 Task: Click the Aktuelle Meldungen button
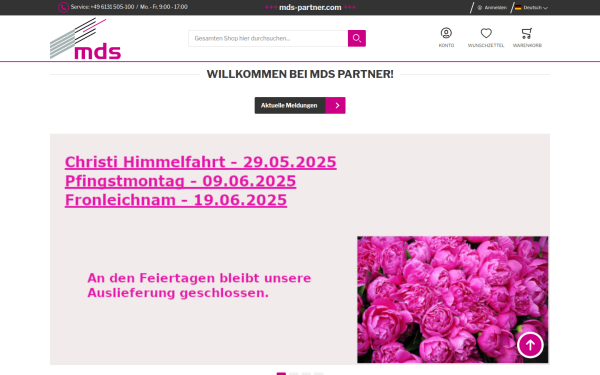click(x=300, y=105)
